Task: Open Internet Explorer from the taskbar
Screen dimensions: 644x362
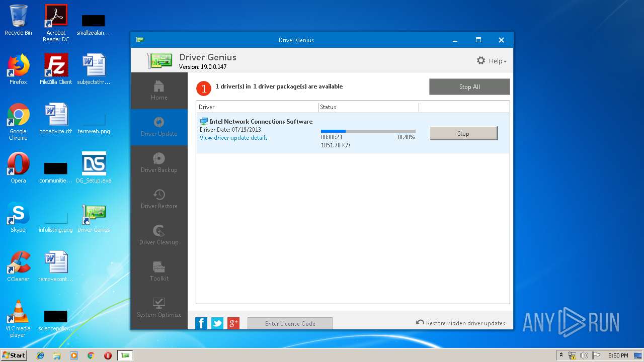Action: pyautogui.click(x=40, y=355)
